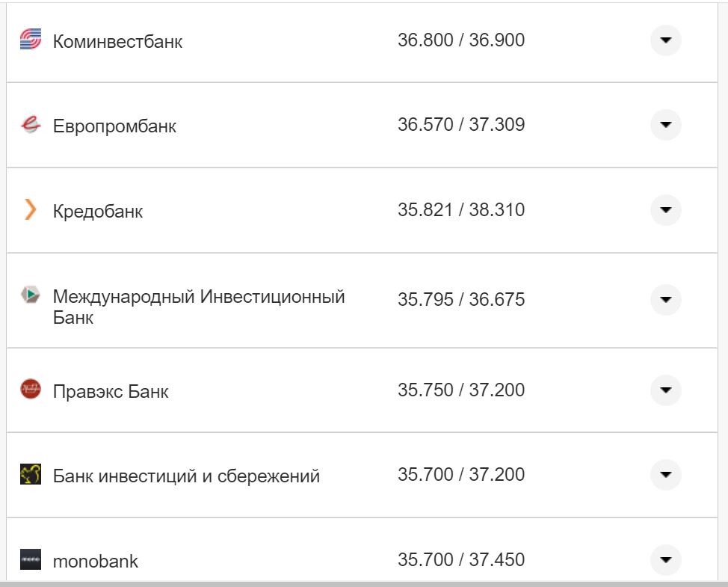Click the rate 36.800 / 36.900

click(461, 40)
